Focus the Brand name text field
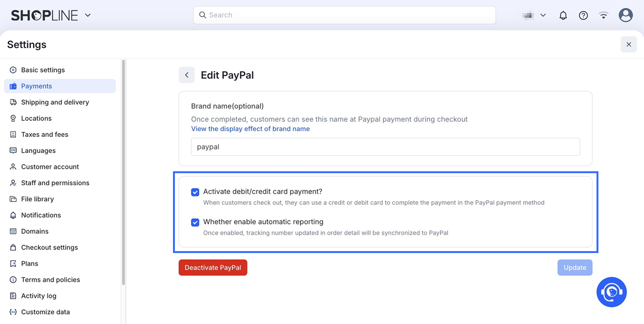The image size is (644, 324). 385,147
